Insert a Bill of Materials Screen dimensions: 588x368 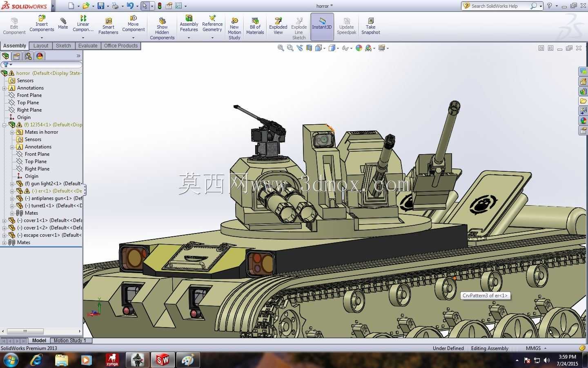pos(255,26)
